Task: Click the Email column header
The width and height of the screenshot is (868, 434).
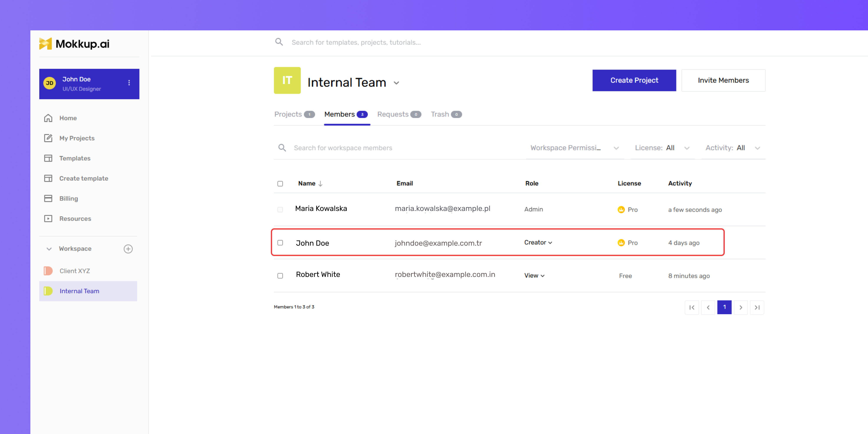Action: point(404,183)
